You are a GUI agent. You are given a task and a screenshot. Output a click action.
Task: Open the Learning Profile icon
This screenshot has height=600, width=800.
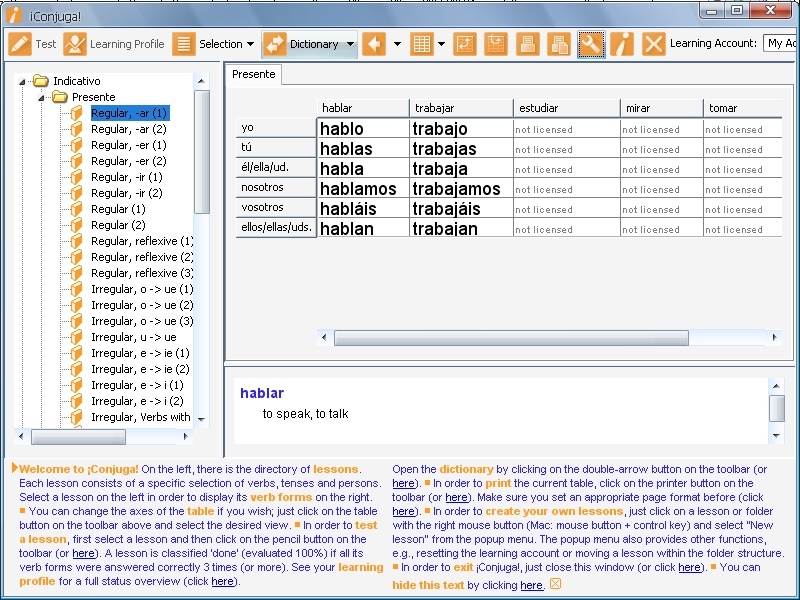point(75,44)
